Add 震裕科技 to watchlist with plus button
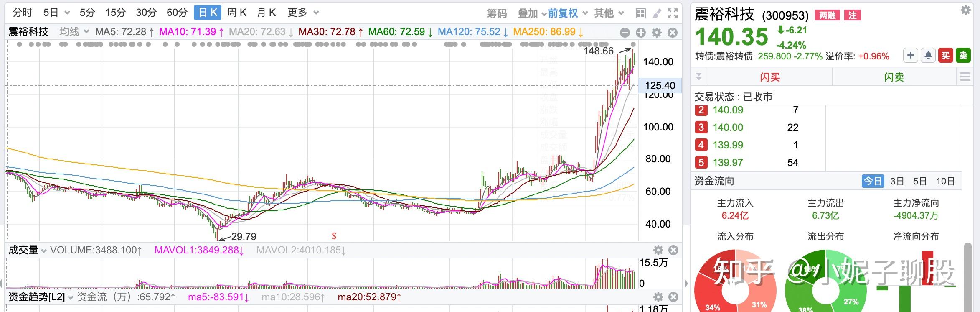Image resolution: width=980 pixels, height=312 pixels. (x=911, y=55)
